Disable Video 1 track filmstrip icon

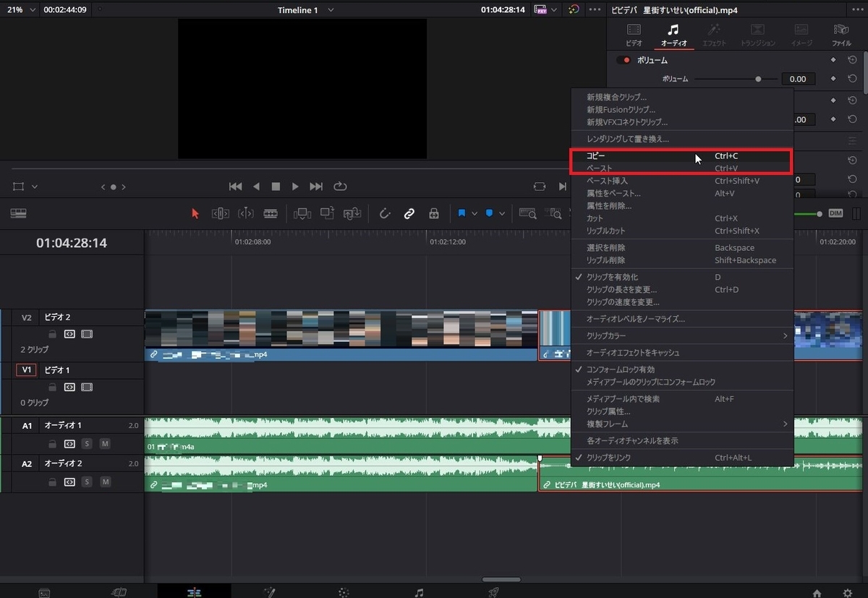tap(87, 387)
